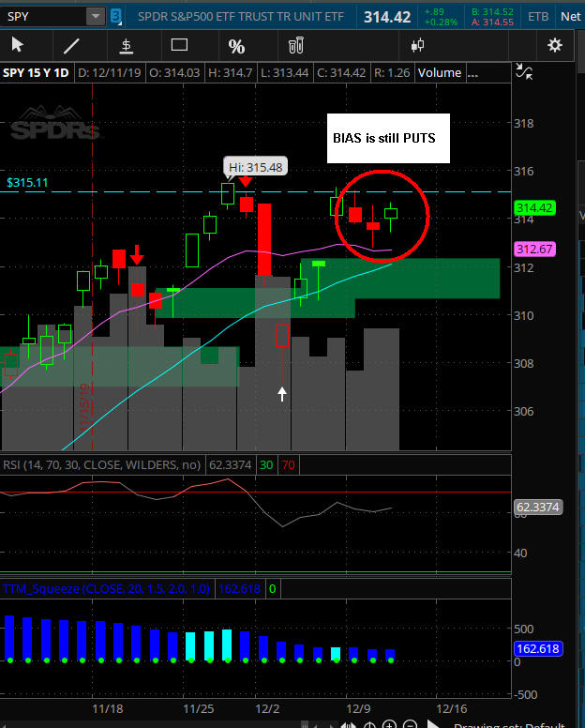Viewport: 585px width, 728px height.
Task: Click the zoom in plus icon
Action: (x=389, y=724)
